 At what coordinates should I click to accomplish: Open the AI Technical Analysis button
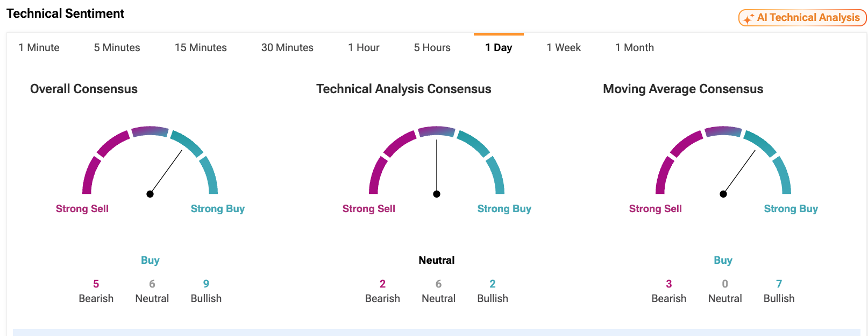[802, 18]
